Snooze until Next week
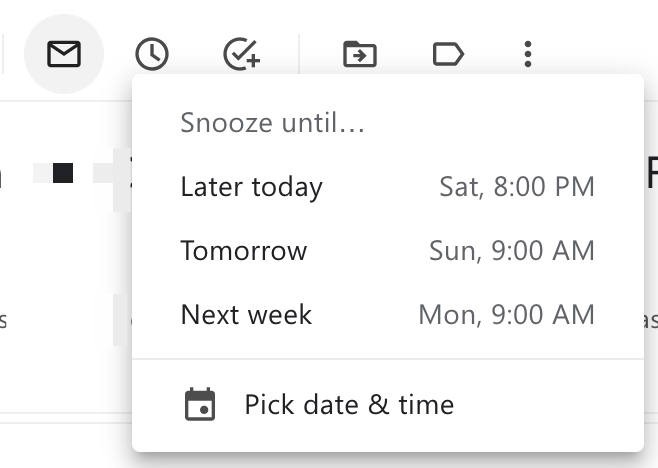Image resolution: width=658 pixels, height=468 pixels. (388, 314)
